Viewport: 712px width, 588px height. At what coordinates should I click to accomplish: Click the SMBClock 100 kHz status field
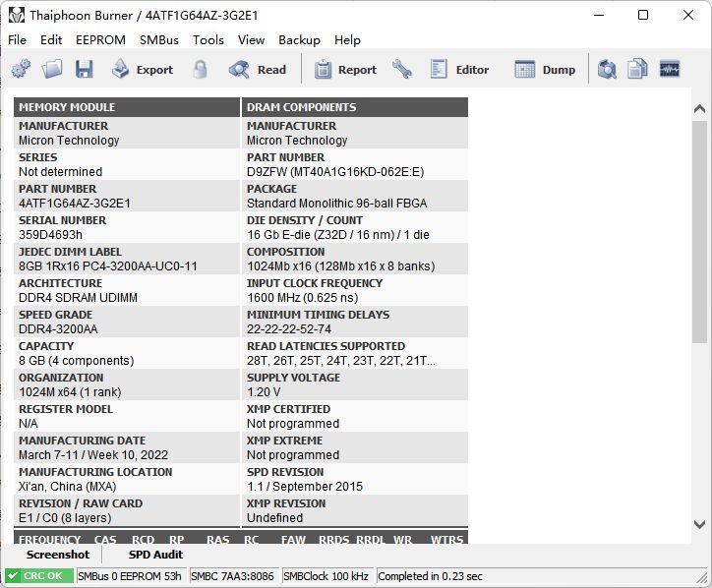326,576
